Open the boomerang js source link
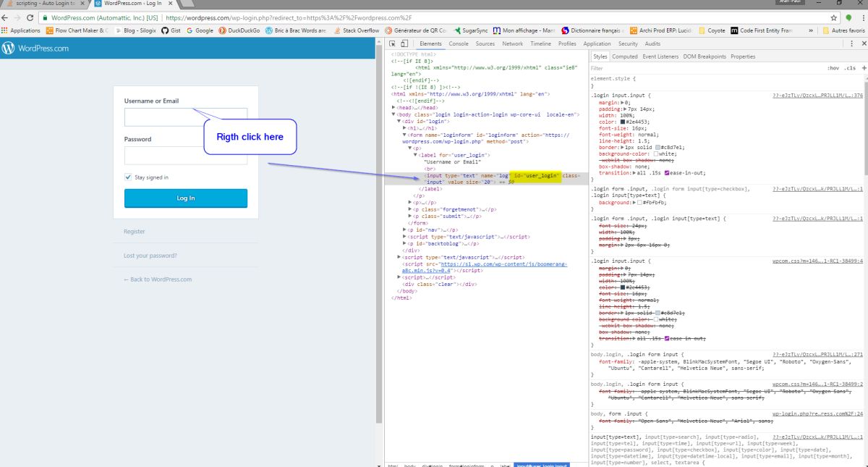This screenshot has width=868, height=467. (x=485, y=267)
